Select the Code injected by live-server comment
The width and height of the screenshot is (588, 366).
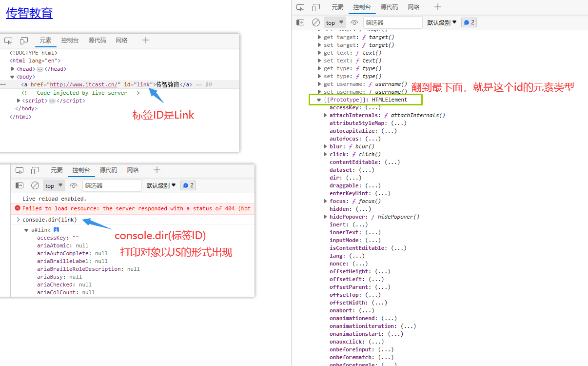pyautogui.click(x=80, y=93)
